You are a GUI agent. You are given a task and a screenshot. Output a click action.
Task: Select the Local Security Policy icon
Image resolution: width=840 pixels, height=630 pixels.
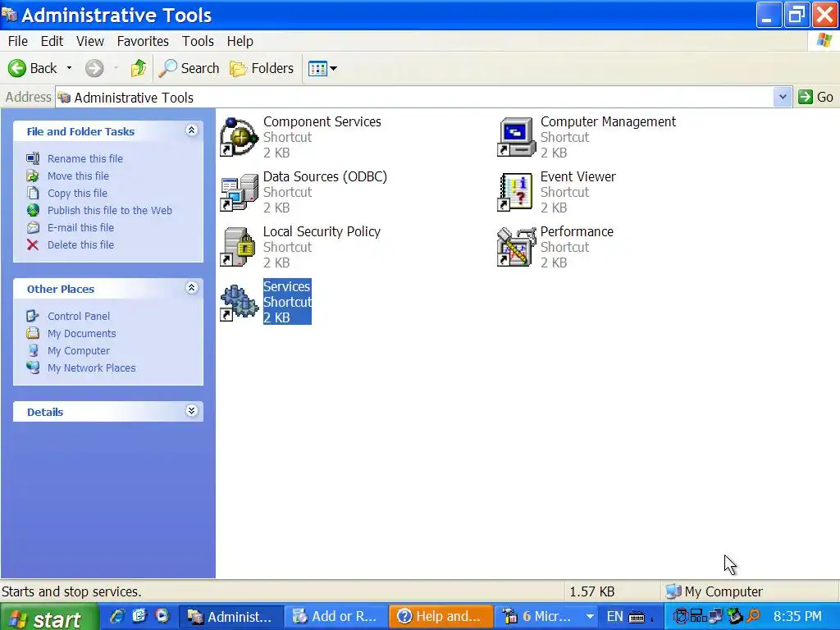(239, 247)
